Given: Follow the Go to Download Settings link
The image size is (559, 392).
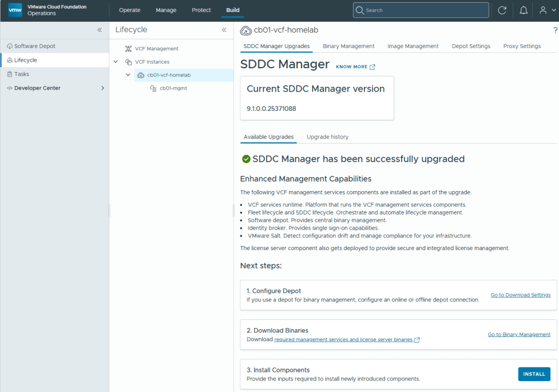Looking at the screenshot, I should (520, 295).
